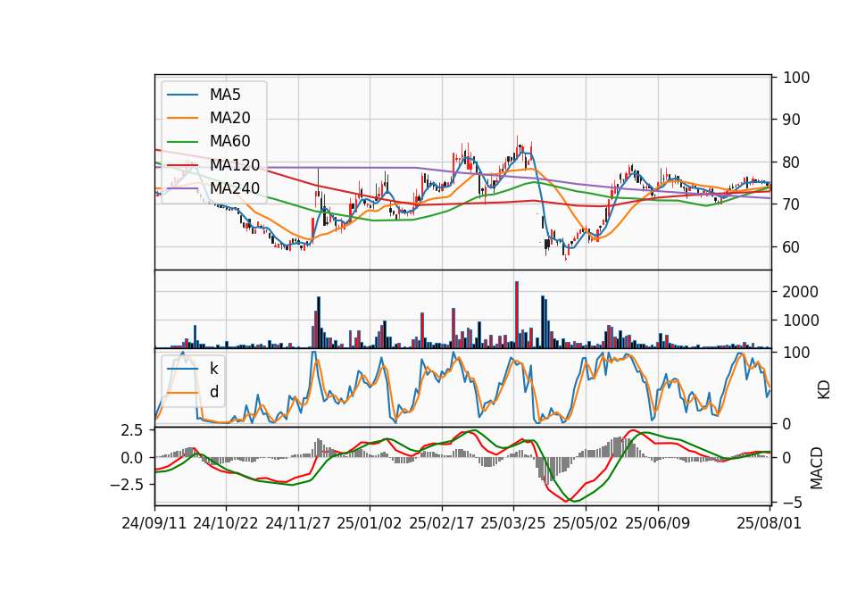This screenshot has width=857, height=616.
Task: Click the MA20 legend label
Action: click(x=229, y=118)
